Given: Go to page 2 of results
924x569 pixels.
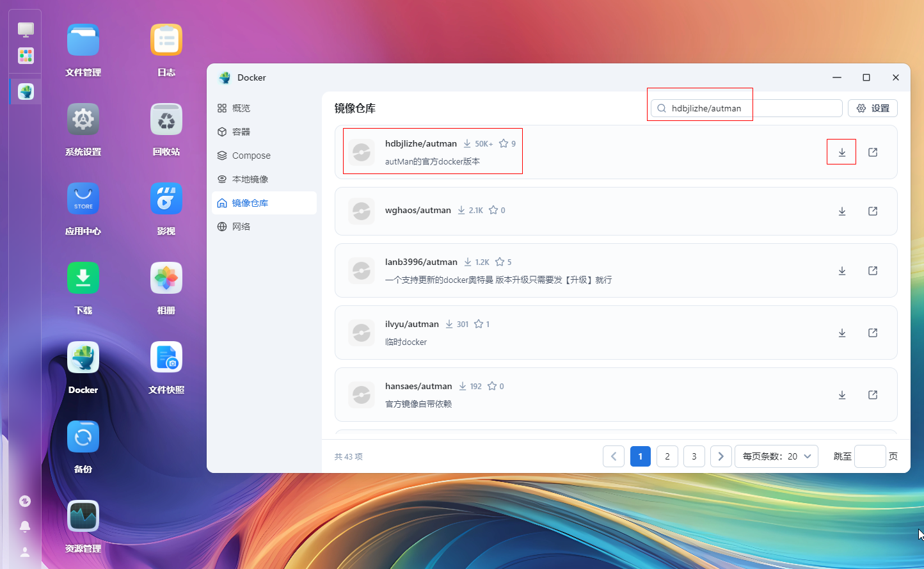Looking at the screenshot, I should [667, 456].
